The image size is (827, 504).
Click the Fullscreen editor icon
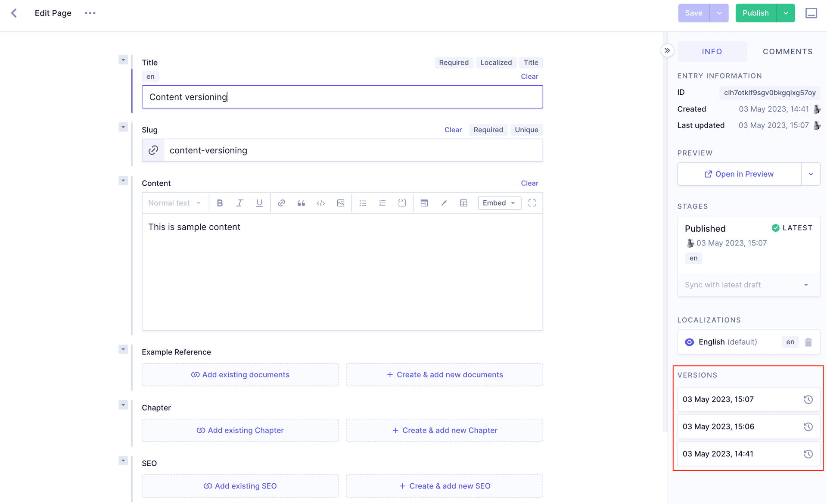(533, 203)
